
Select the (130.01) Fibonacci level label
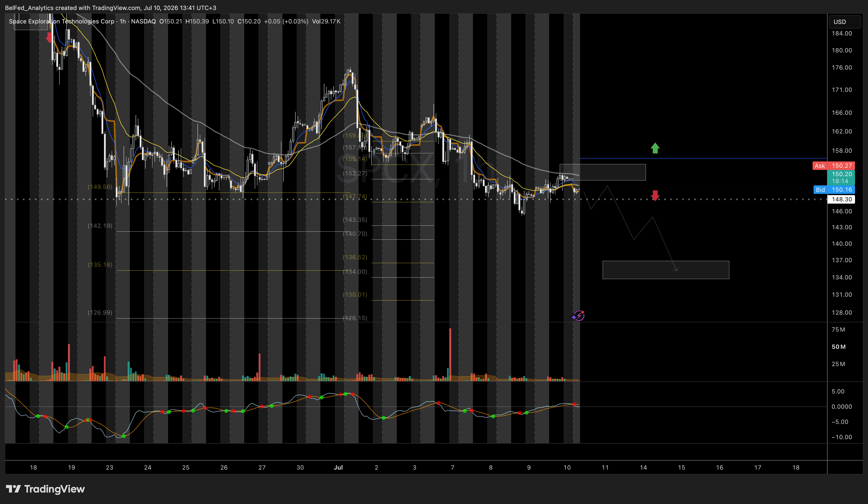click(355, 295)
